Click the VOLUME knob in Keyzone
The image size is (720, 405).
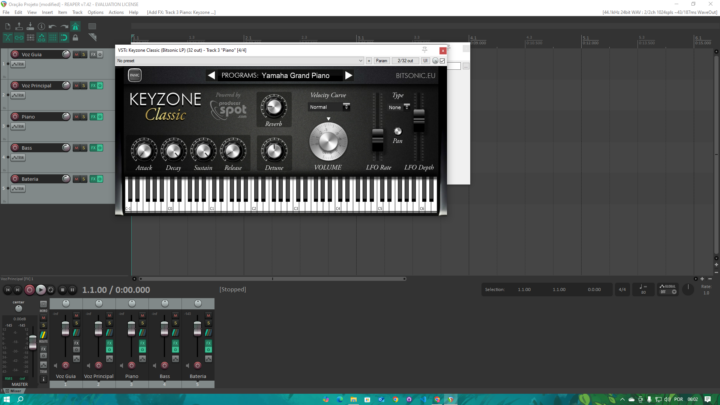tap(328, 142)
